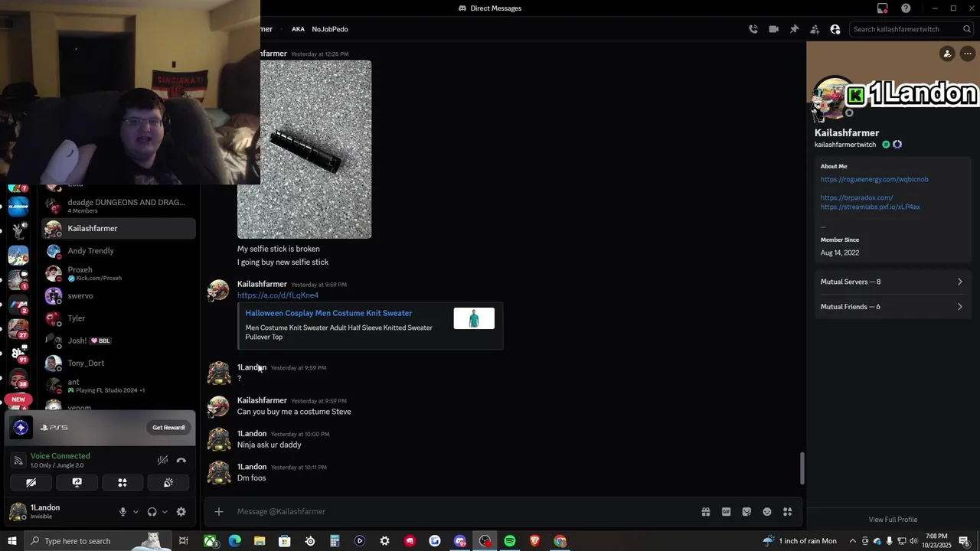This screenshot has width=980, height=551.
Task: Open the Andy Trendly DM
Action: point(119,251)
